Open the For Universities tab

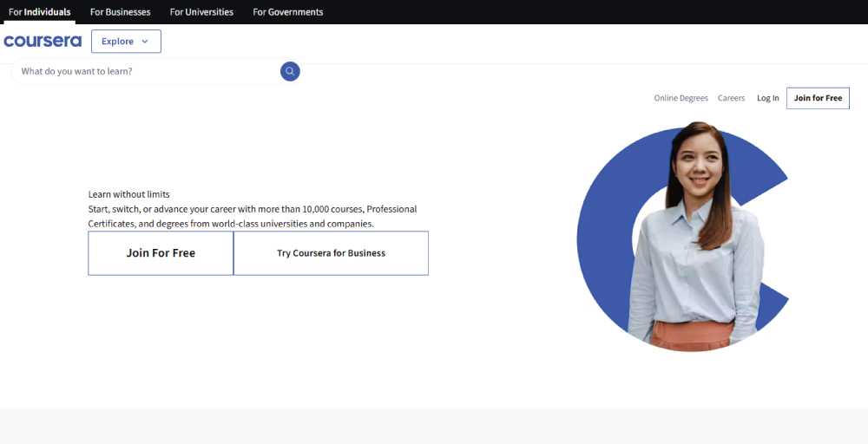point(201,12)
